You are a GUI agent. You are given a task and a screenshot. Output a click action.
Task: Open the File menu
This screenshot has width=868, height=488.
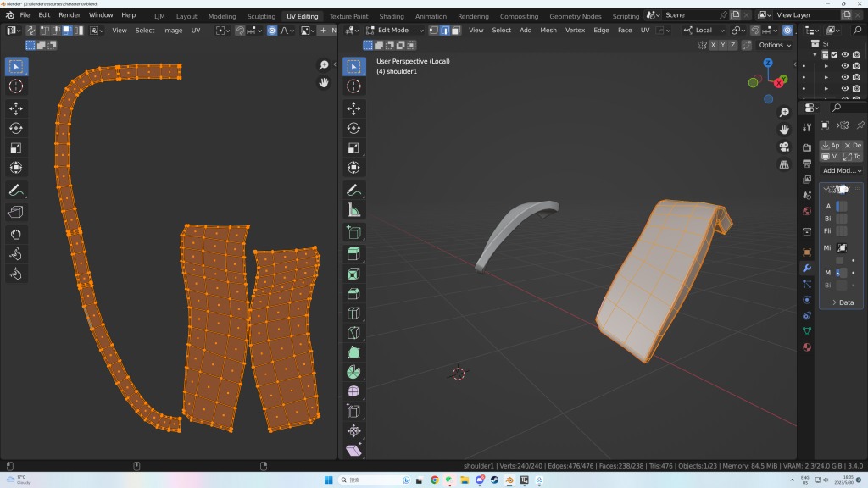pos(25,15)
